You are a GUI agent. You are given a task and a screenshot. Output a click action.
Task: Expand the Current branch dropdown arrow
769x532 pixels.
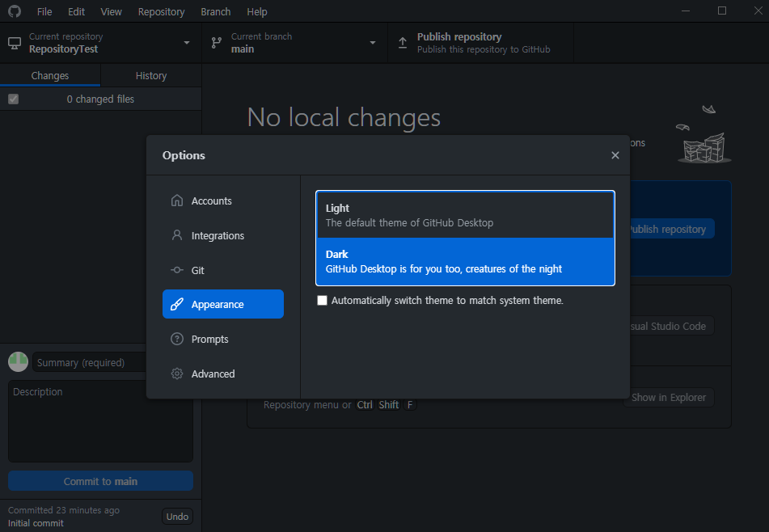click(373, 43)
